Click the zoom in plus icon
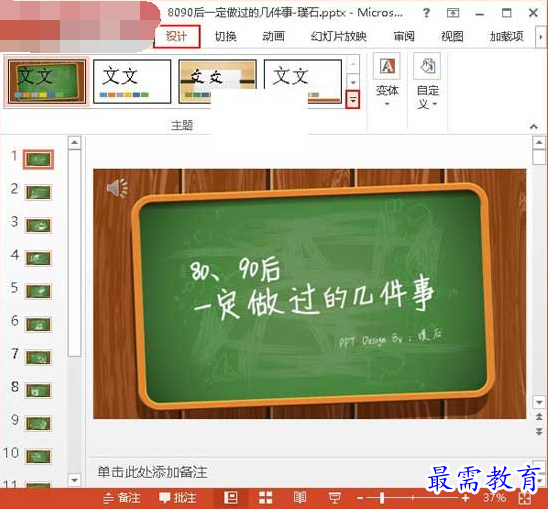Image resolution: width=549 pixels, height=510 pixels. coord(465,498)
